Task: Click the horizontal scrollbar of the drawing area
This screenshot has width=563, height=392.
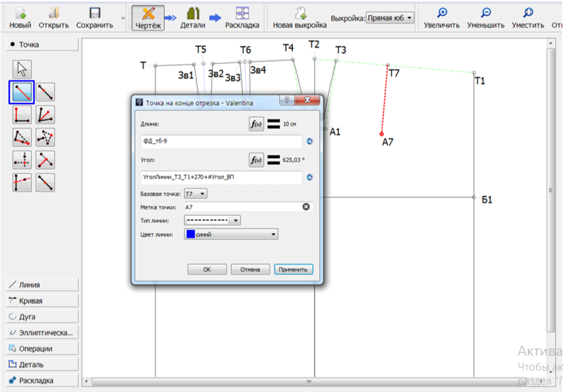Action: 309,381
